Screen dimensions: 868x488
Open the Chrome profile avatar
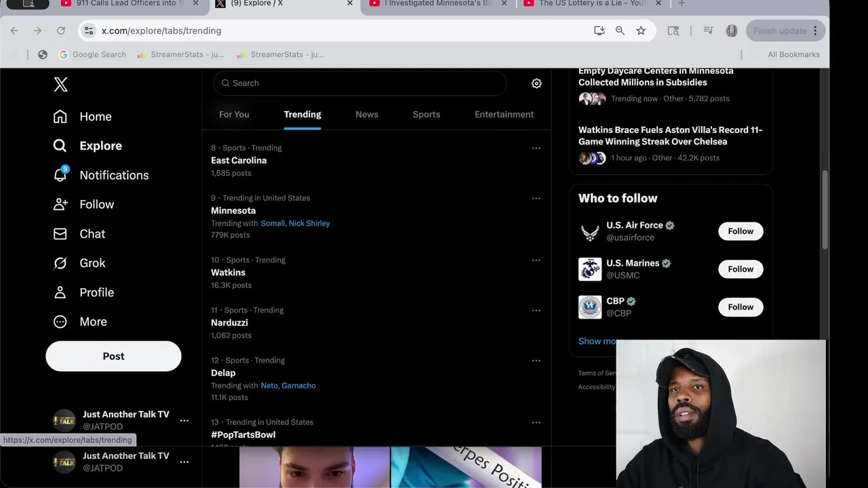732,30
